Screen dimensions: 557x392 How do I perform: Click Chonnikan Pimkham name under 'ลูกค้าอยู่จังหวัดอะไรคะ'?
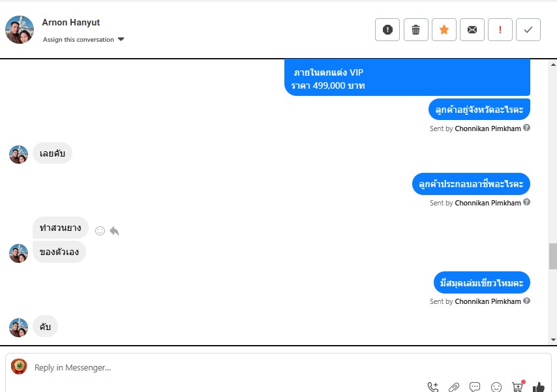(x=488, y=128)
